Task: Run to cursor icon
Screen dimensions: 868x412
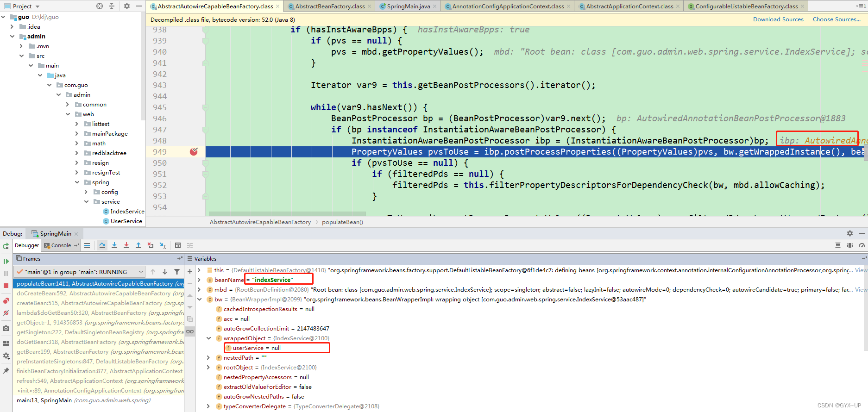Action: (163, 245)
